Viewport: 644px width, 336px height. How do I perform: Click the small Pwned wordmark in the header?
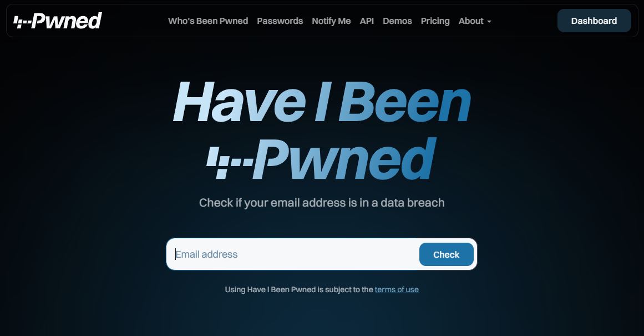[67, 21]
